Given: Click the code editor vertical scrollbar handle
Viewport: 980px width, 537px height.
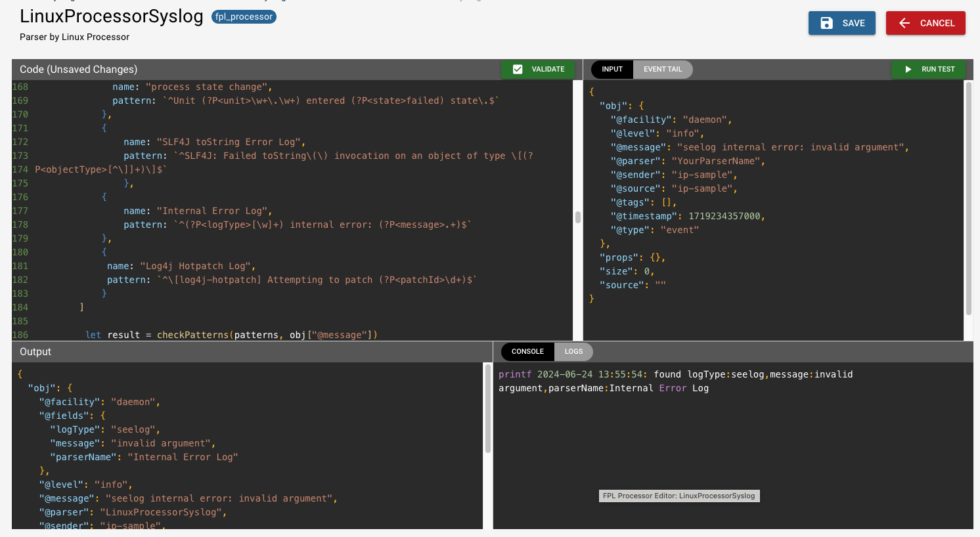Looking at the screenshot, I should (x=577, y=217).
